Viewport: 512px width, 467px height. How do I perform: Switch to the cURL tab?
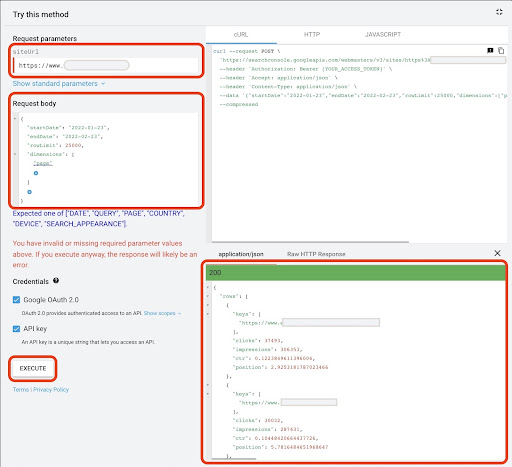(x=241, y=35)
